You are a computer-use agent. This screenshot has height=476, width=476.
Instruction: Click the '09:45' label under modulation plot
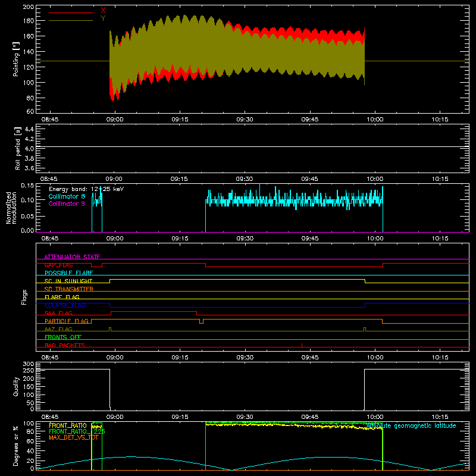[310, 239]
